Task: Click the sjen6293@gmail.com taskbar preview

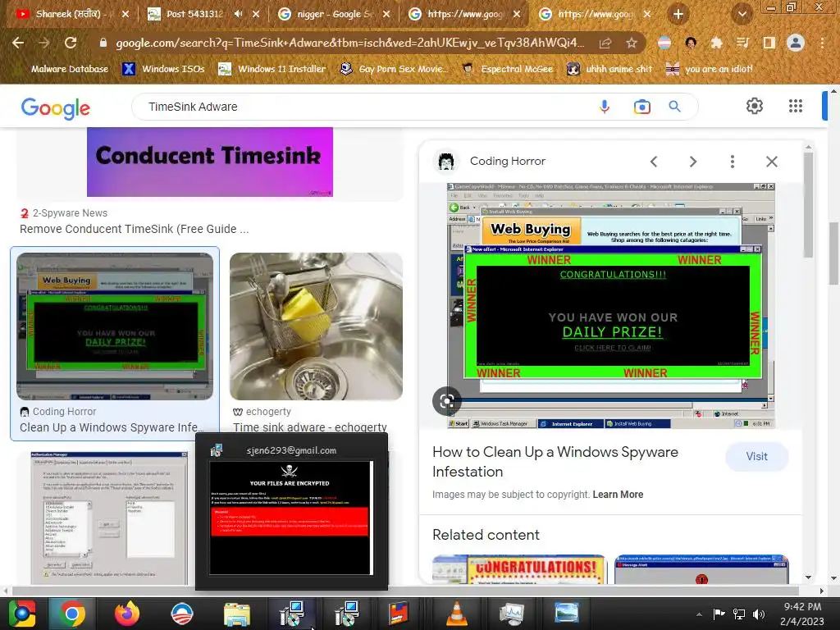Action: 291,512
